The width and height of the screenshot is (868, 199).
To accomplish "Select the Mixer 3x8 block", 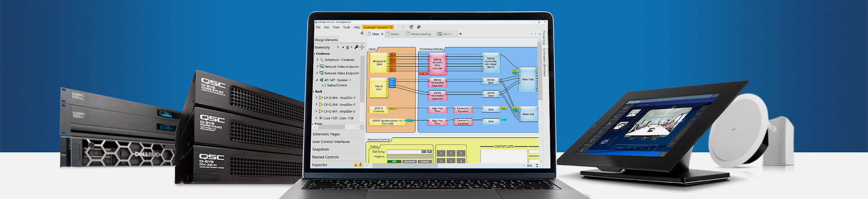I will [x=528, y=80].
